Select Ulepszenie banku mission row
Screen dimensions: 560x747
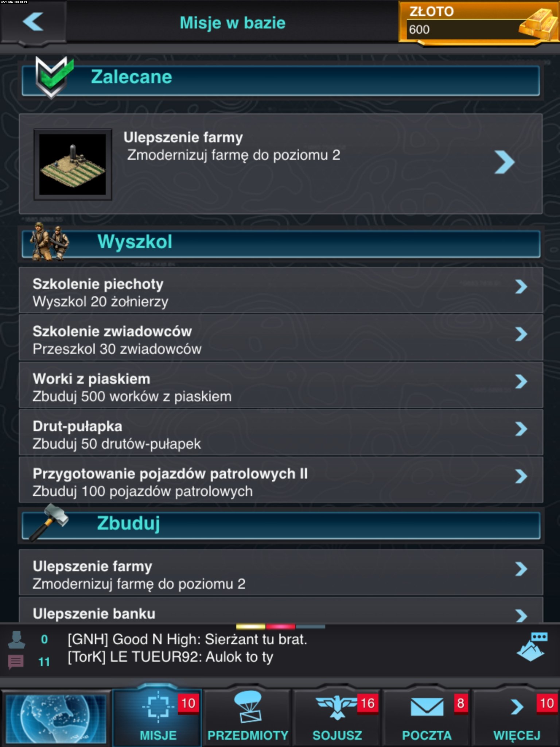[x=281, y=610]
